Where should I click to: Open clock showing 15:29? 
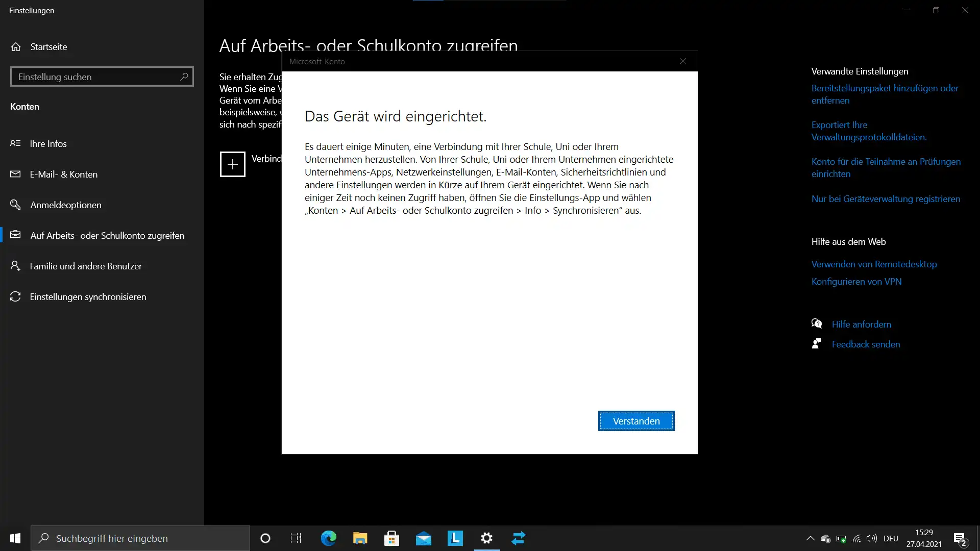point(924,538)
